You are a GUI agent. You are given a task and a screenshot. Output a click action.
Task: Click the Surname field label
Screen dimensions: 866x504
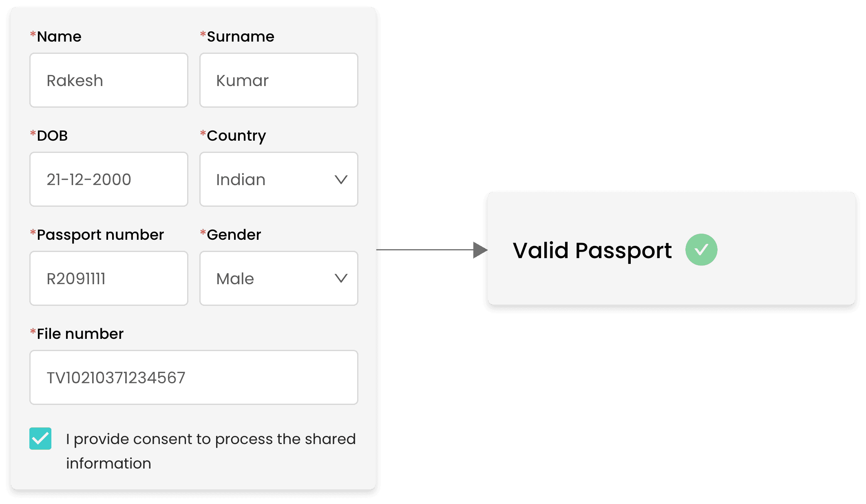pos(240,37)
